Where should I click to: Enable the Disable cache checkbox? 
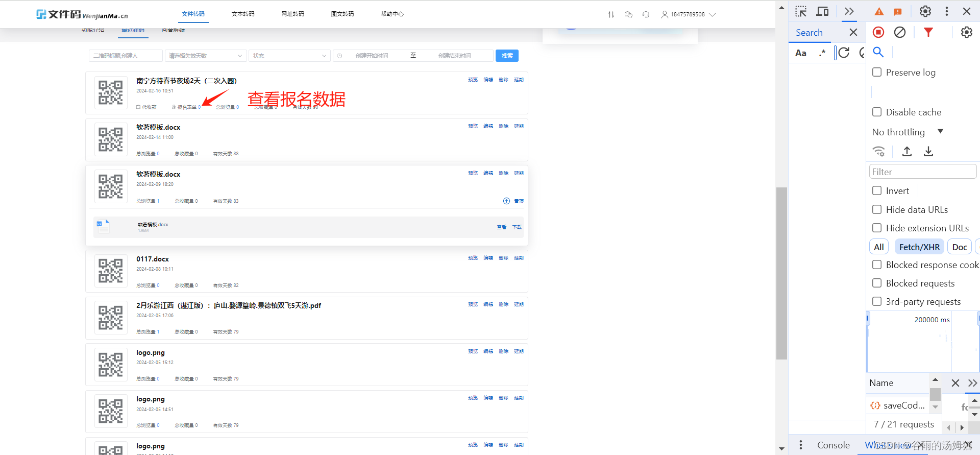(877, 112)
